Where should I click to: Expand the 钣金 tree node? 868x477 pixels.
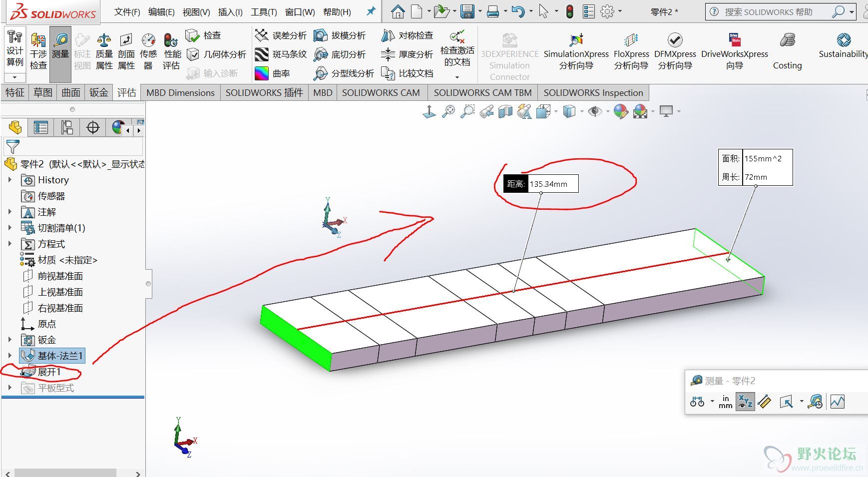tap(9, 340)
